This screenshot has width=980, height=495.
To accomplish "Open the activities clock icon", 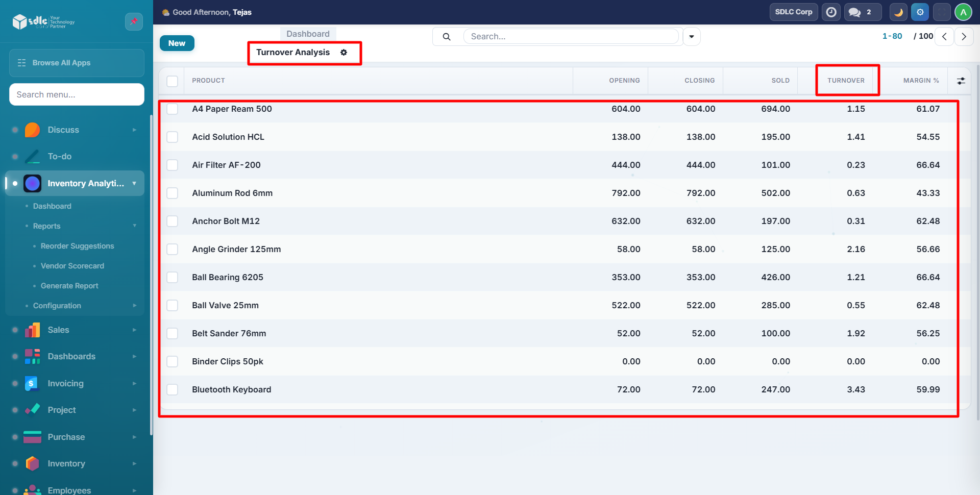I will [x=831, y=12].
